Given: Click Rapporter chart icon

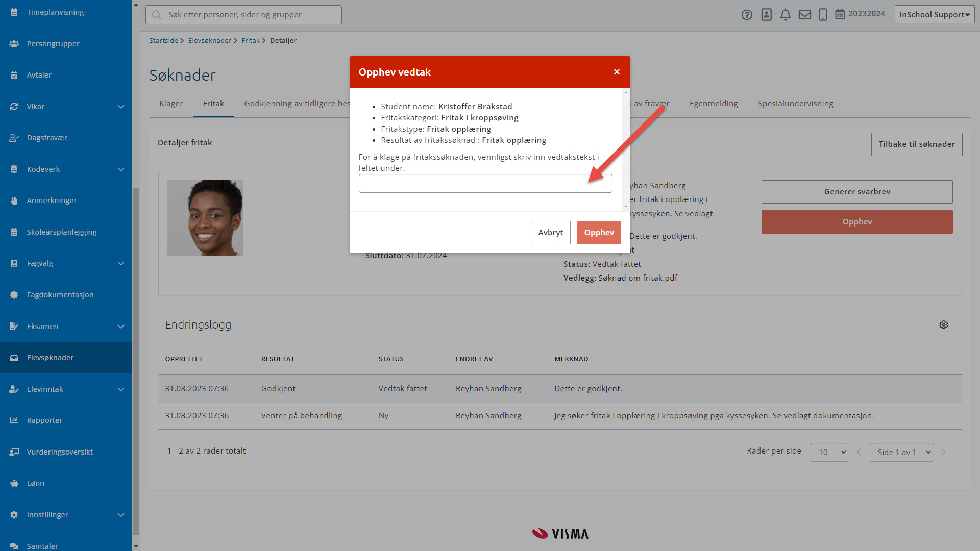Looking at the screenshot, I should (14, 420).
